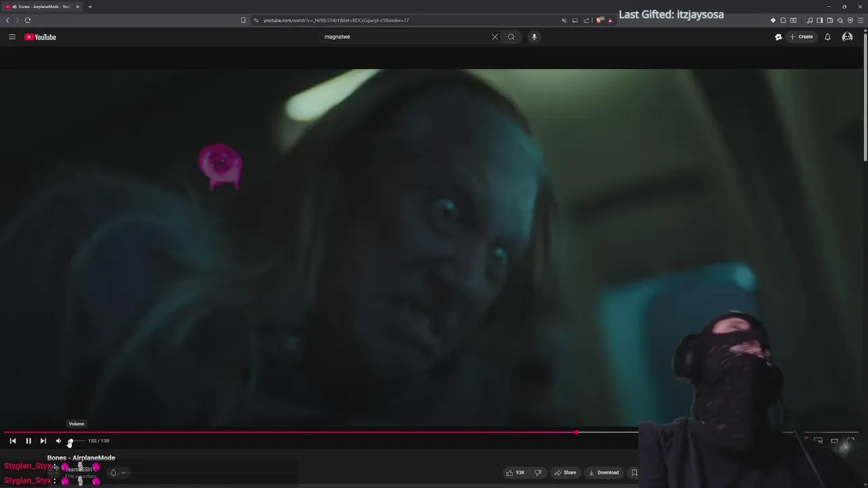Dislike the video

point(538,472)
